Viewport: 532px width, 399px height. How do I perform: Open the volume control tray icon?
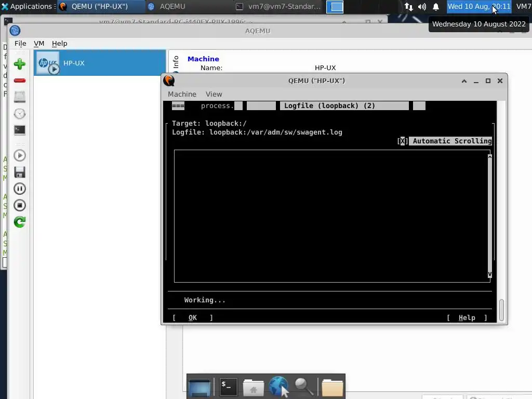click(422, 7)
